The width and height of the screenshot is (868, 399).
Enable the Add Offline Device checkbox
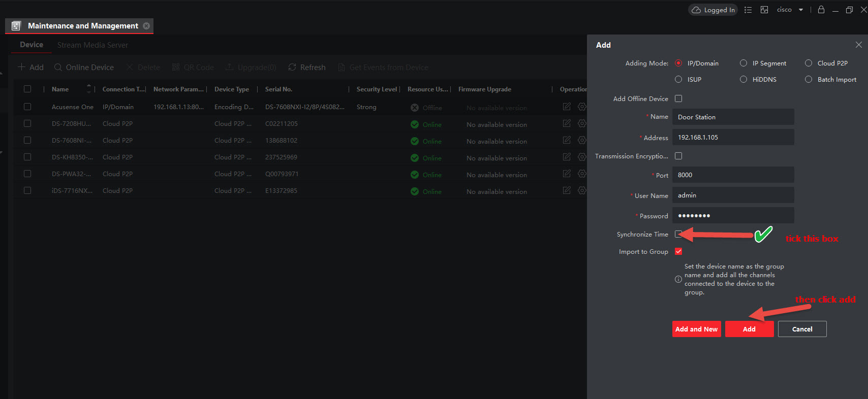(678, 98)
